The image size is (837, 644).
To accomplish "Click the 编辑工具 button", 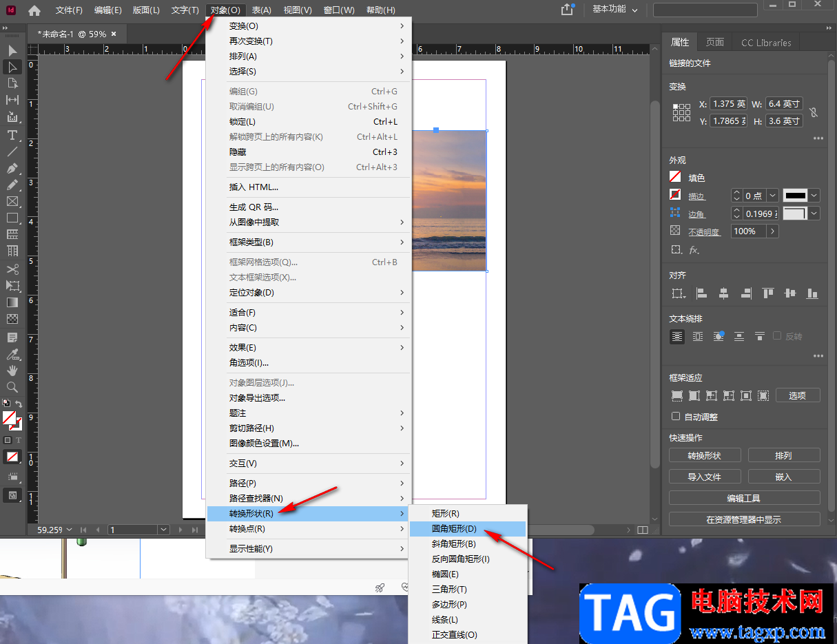I will pyautogui.click(x=745, y=498).
